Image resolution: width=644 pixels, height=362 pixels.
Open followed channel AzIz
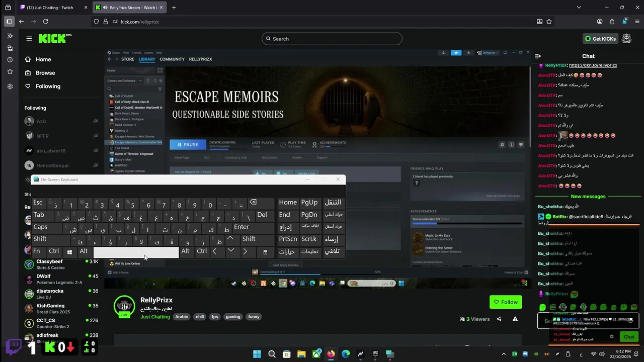pyautogui.click(x=60, y=121)
